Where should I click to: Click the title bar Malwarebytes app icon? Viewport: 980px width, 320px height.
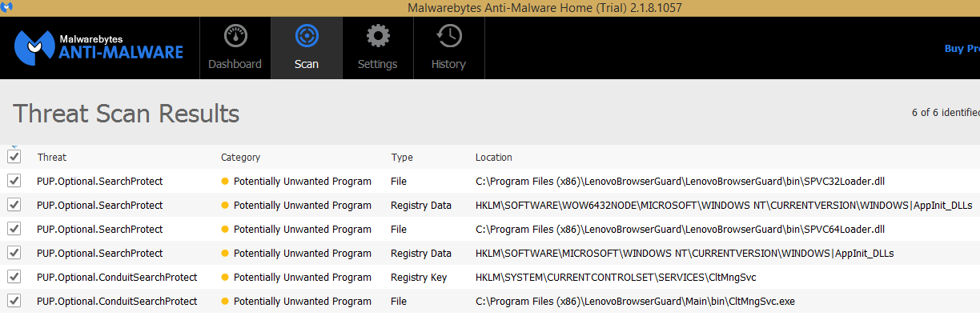coord(7,7)
